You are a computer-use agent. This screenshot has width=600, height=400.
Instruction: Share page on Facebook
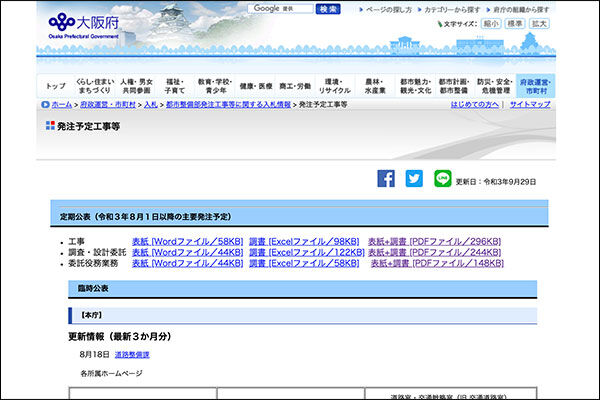coord(386,179)
